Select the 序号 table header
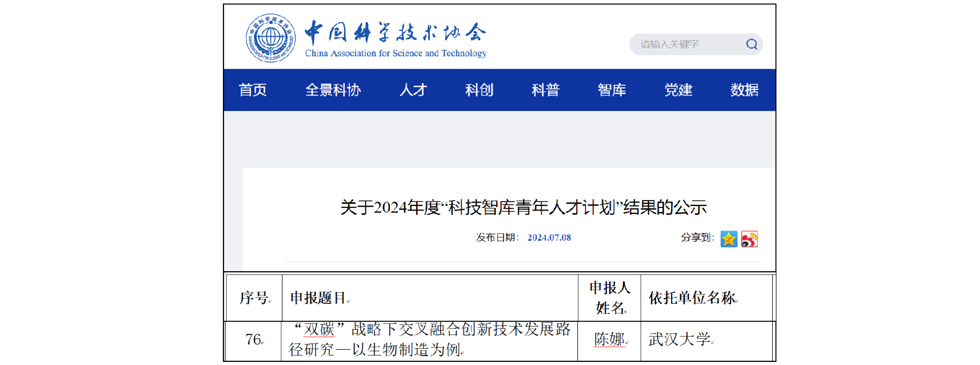Image resolution: width=980 pixels, height=365 pixels. click(x=254, y=298)
